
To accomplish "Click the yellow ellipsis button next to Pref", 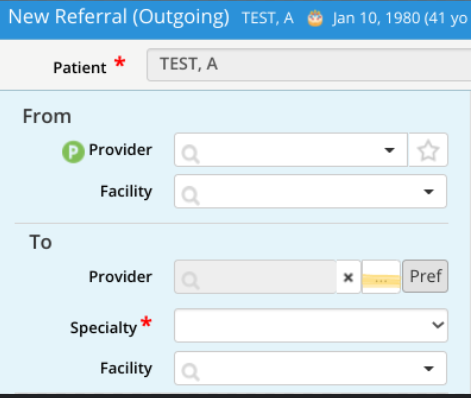I will (x=381, y=277).
